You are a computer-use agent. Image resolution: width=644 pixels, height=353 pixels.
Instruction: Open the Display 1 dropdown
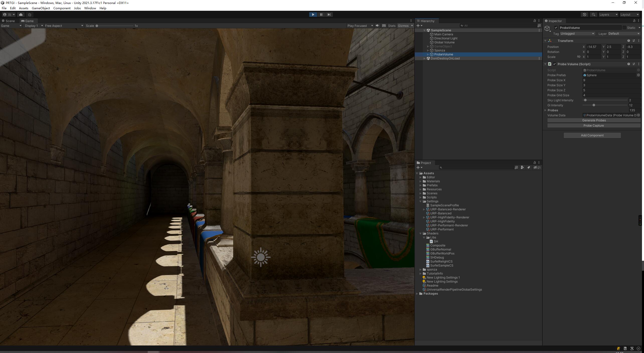(x=34, y=26)
